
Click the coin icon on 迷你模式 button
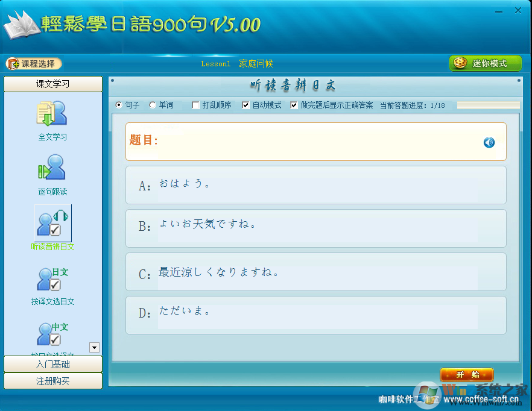[x=461, y=63]
